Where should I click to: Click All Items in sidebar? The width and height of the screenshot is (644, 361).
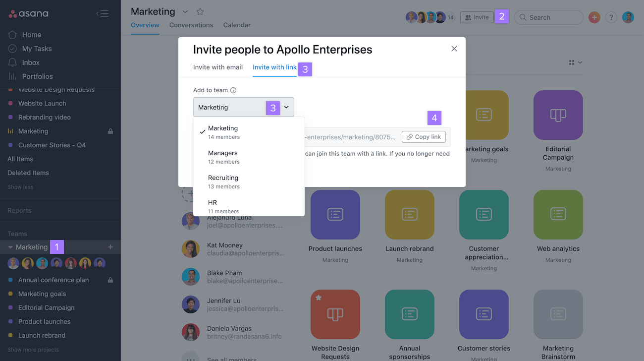[x=20, y=159]
